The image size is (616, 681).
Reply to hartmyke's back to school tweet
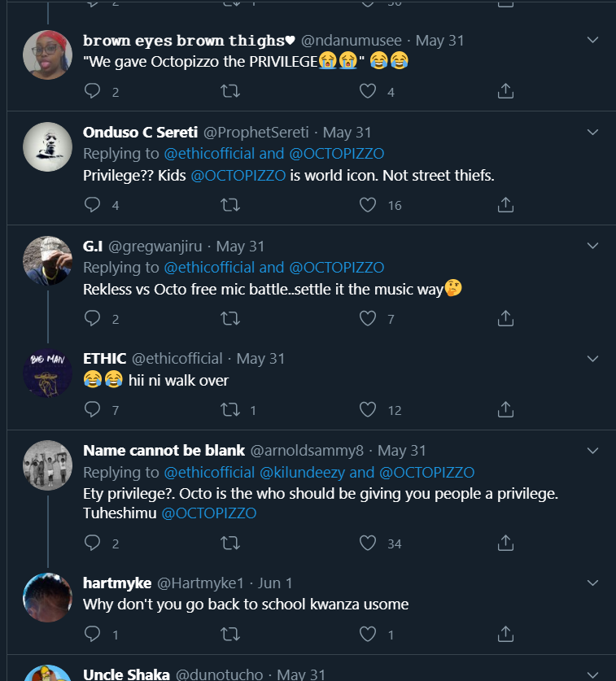click(93, 634)
